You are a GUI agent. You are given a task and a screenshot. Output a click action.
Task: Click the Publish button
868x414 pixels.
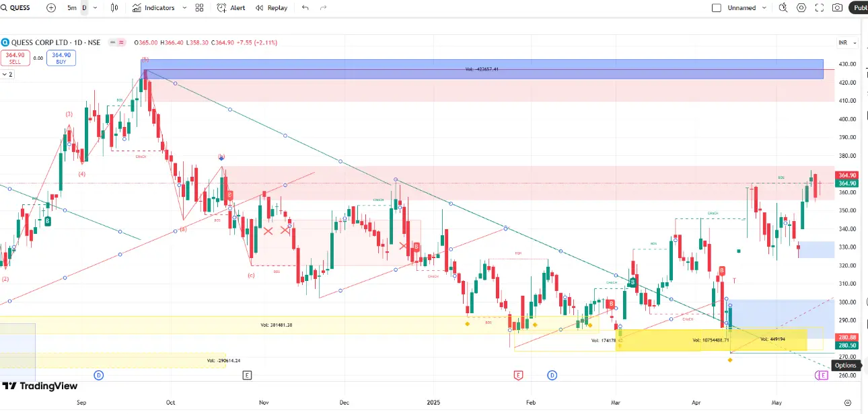pyautogui.click(x=859, y=8)
